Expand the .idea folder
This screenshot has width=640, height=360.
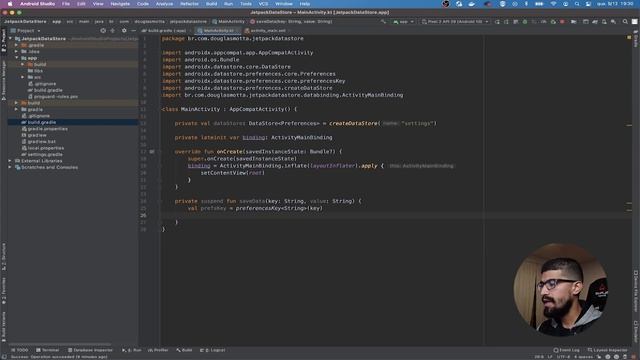16,51
